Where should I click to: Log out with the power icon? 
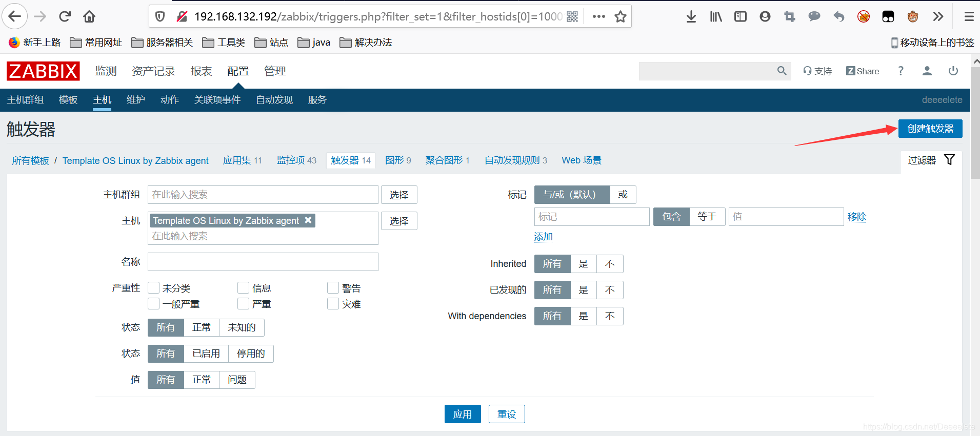click(x=953, y=71)
